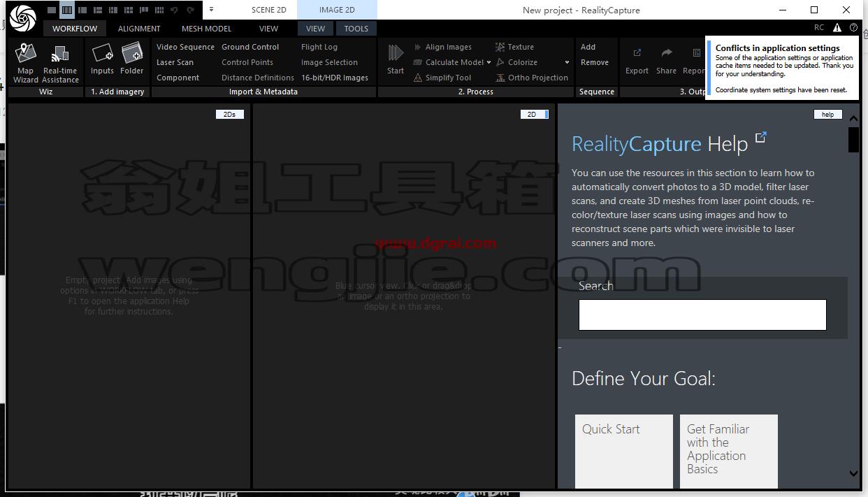Click the help question mark icon
Image resolution: width=868 pixels, height=497 pixels.
[853, 28]
